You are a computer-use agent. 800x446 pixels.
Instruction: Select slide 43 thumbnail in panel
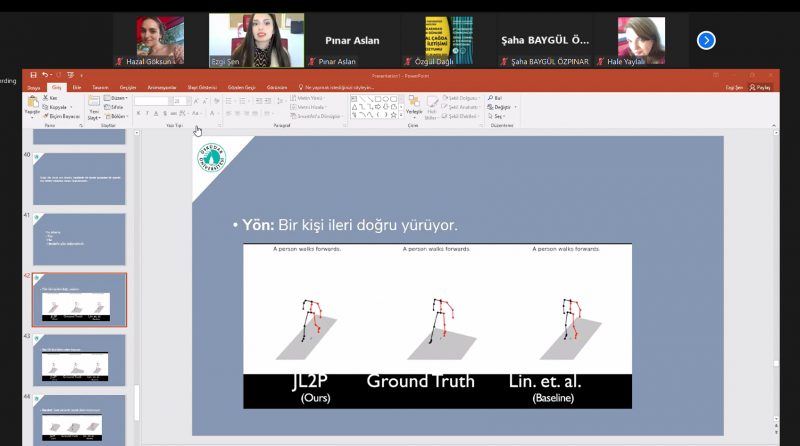click(x=79, y=360)
